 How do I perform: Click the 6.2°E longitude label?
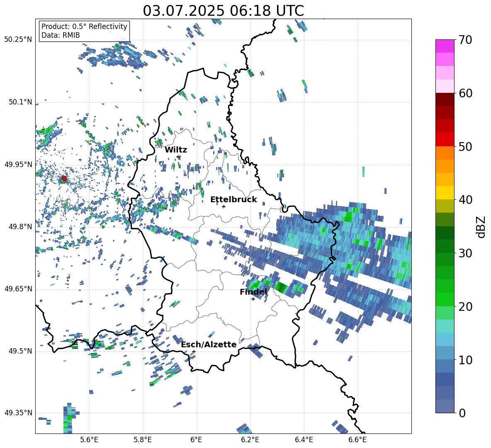click(x=250, y=440)
